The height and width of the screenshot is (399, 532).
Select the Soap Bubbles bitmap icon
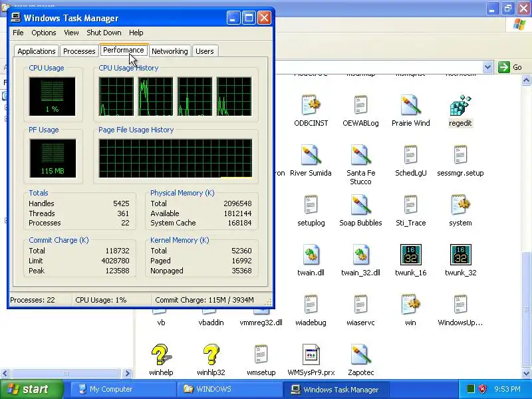[360, 205]
